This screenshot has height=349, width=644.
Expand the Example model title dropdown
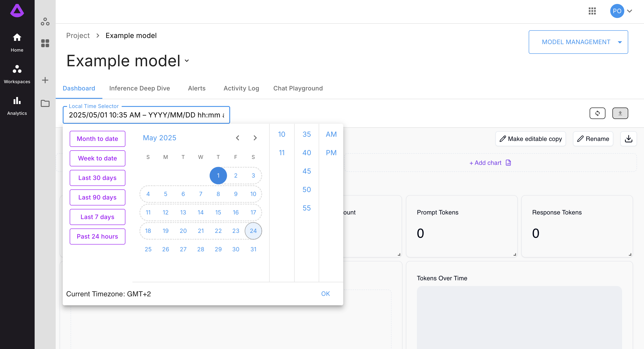(x=187, y=61)
